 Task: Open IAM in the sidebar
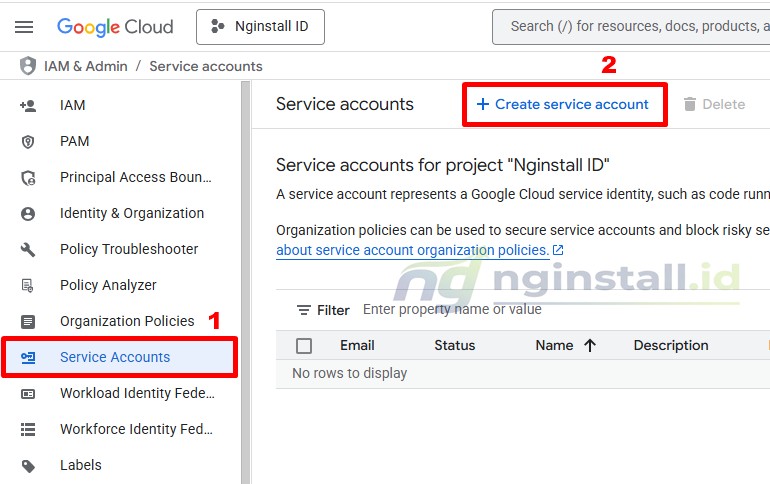[x=73, y=105]
